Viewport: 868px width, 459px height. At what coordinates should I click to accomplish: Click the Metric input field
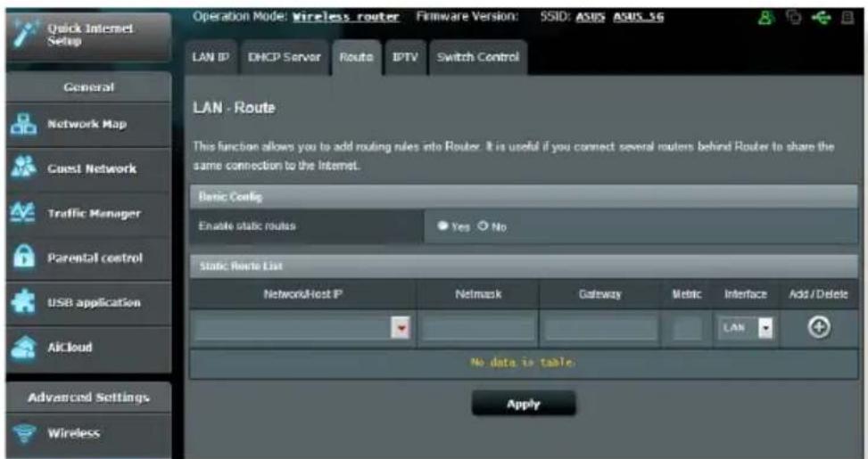(x=687, y=329)
